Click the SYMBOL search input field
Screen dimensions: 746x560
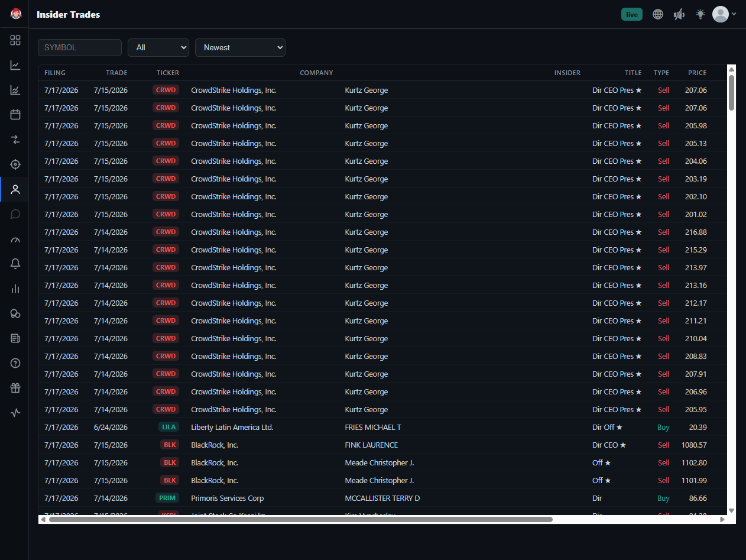(x=80, y=47)
